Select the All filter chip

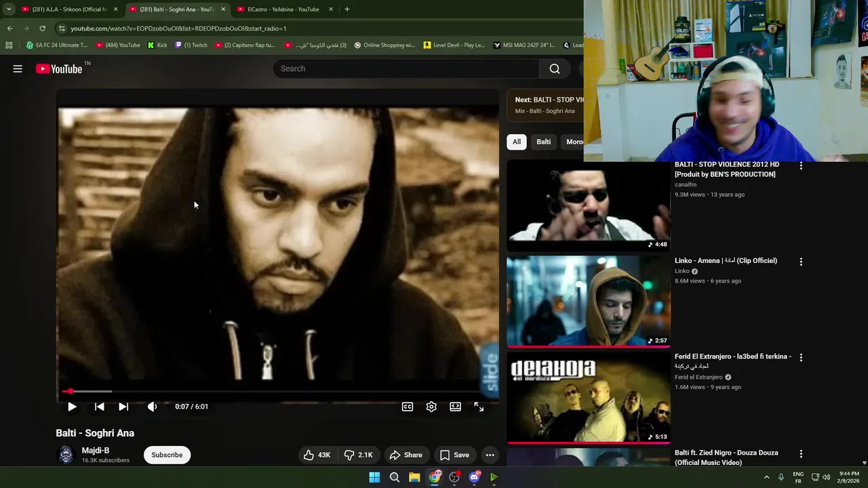(517, 142)
